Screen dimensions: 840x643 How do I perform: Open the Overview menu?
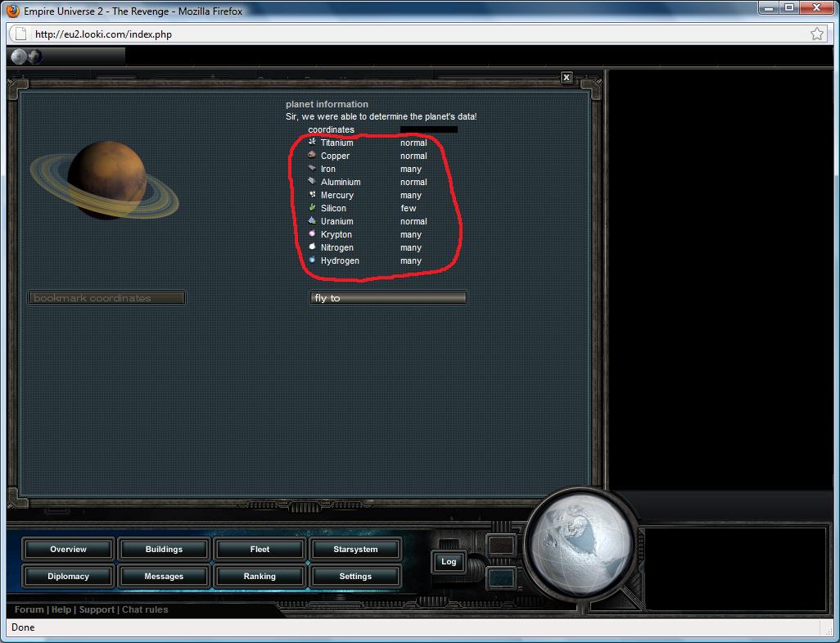point(68,550)
